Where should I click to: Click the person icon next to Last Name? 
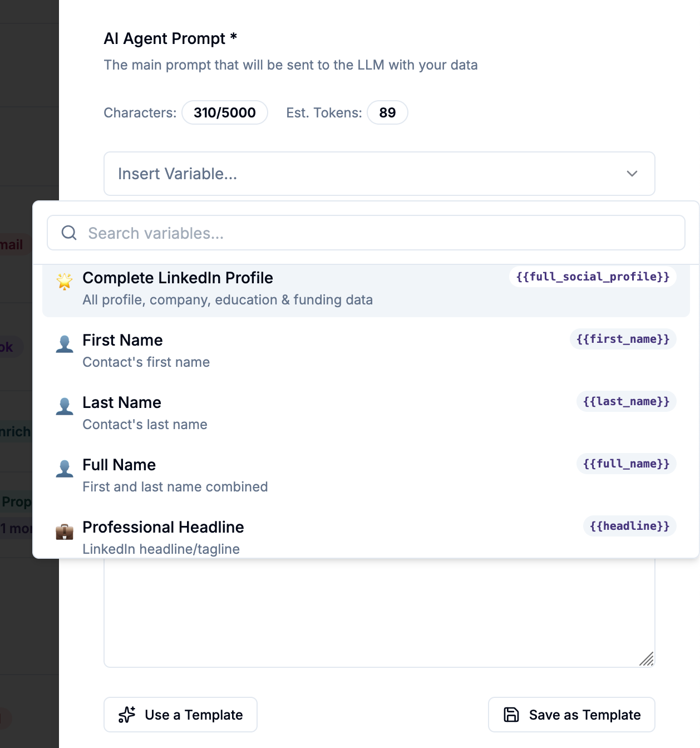tap(65, 406)
